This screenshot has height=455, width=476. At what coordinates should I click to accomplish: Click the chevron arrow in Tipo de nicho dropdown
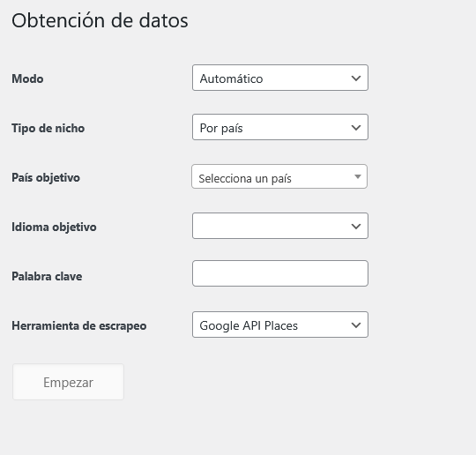(356, 128)
